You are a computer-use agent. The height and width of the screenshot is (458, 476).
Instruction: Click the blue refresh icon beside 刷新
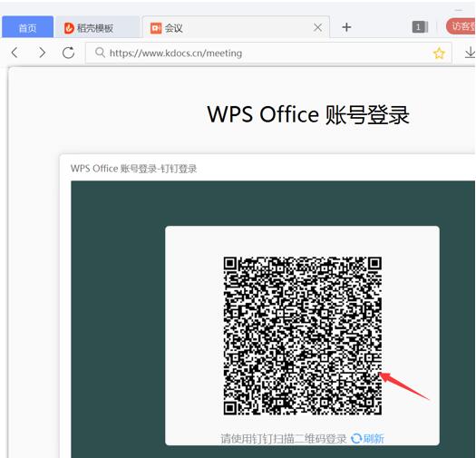coord(356,439)
